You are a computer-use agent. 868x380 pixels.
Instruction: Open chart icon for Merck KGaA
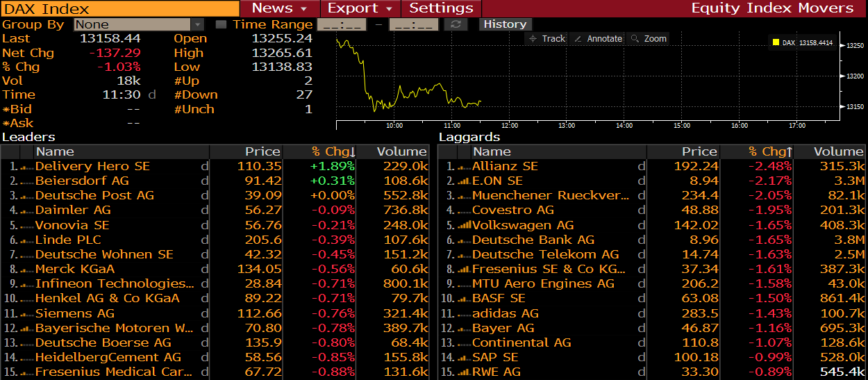pyautogui.click(x=27, y=270)
